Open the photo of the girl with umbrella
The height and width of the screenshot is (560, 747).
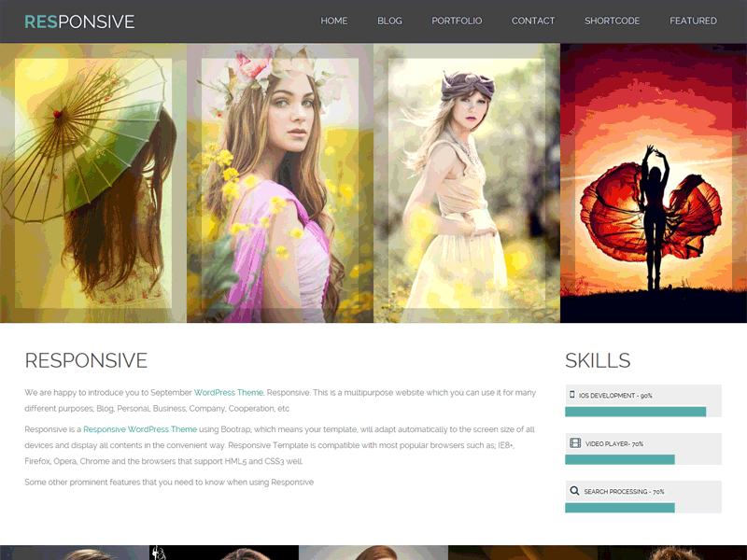(93, 182)
